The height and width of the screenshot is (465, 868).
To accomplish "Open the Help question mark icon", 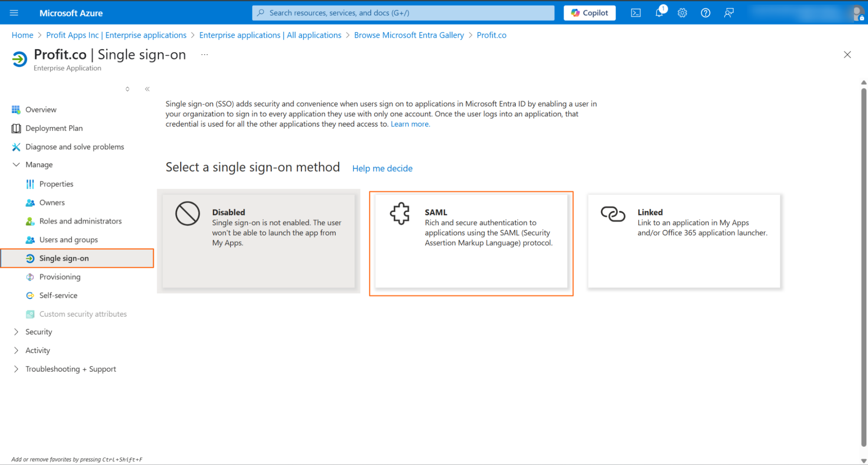I will 706,13.
